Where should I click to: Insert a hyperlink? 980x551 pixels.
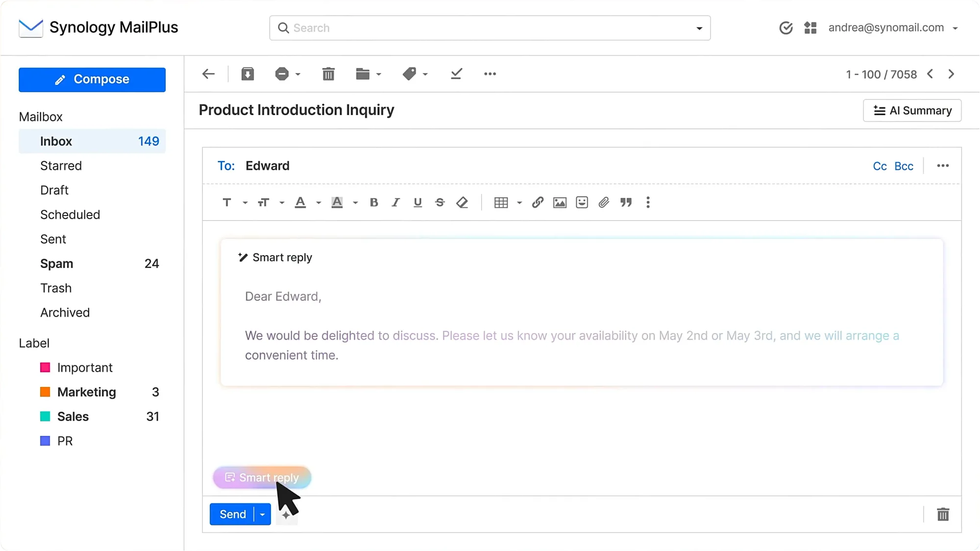point(538,202)
